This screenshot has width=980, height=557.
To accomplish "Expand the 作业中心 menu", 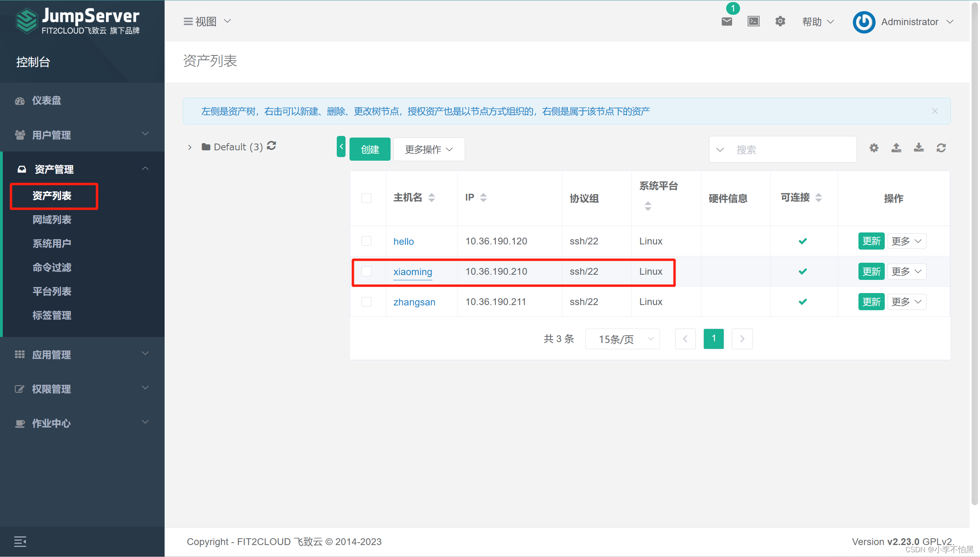I will click(x=82, y=423).
